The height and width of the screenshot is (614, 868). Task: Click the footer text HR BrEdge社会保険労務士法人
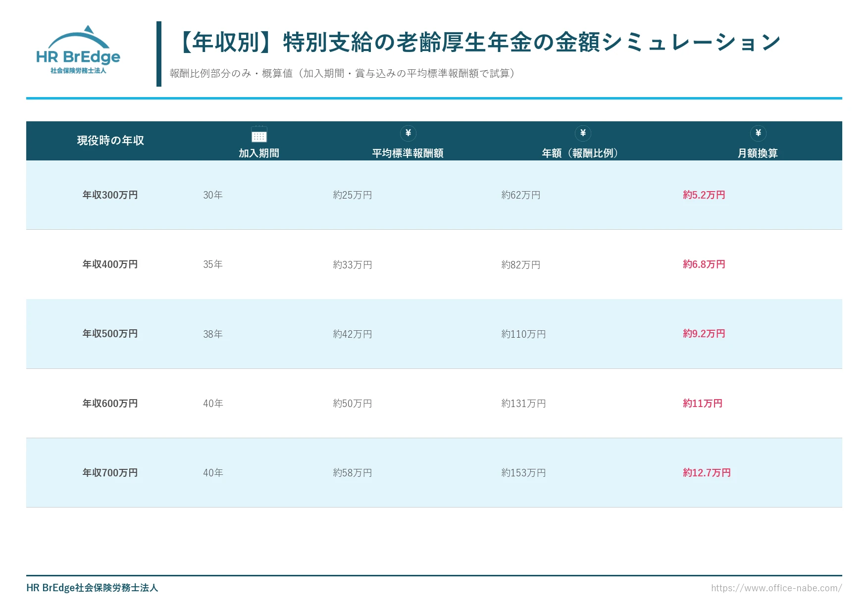(92, 588)
